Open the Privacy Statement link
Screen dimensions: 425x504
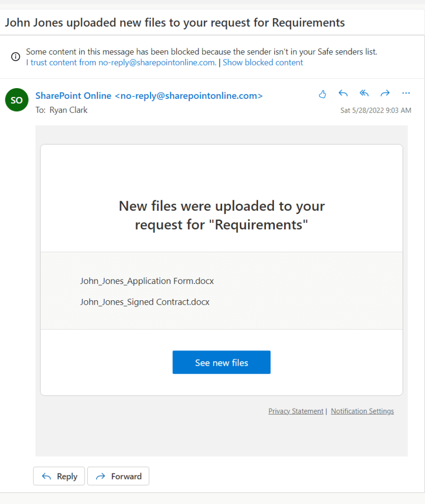295,411
